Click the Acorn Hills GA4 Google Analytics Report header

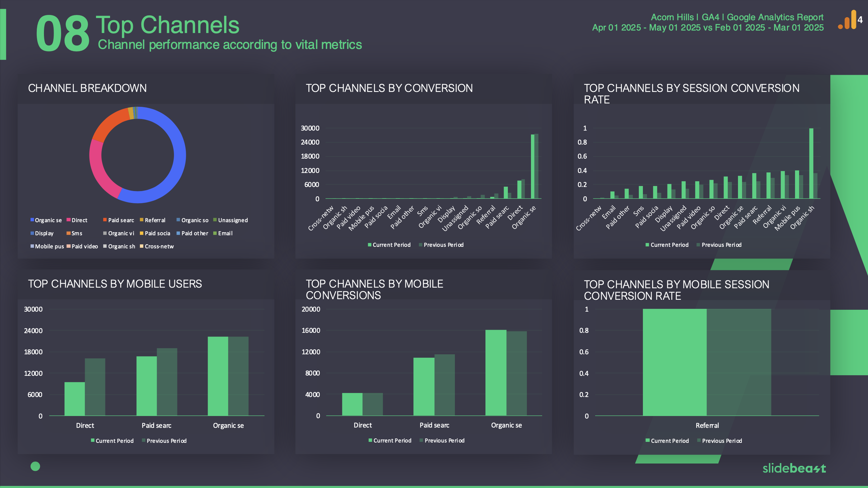pos(737,17)
